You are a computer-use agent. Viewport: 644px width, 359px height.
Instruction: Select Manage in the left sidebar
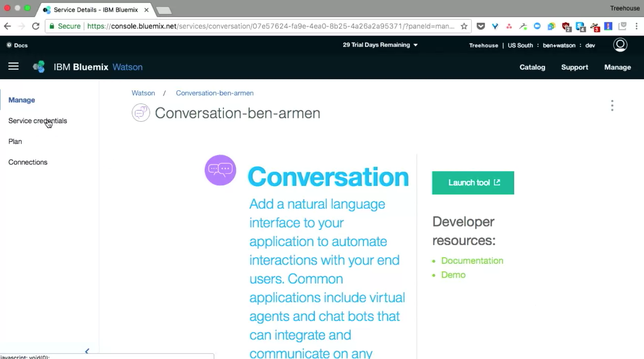22,100
